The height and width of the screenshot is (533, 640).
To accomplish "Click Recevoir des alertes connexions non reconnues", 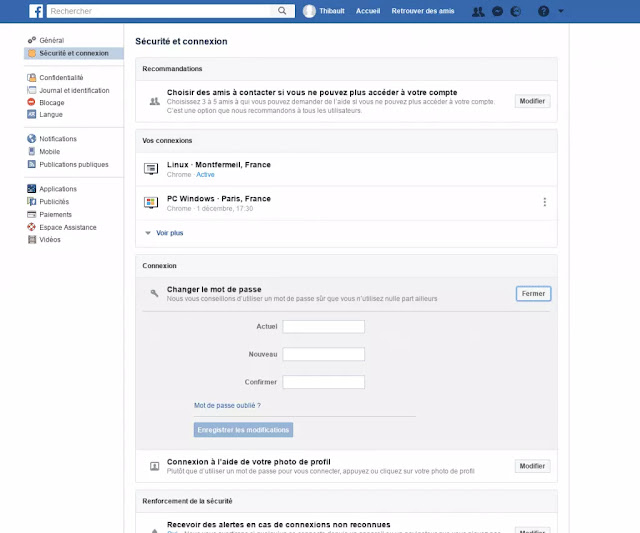I will pos(278,524).
